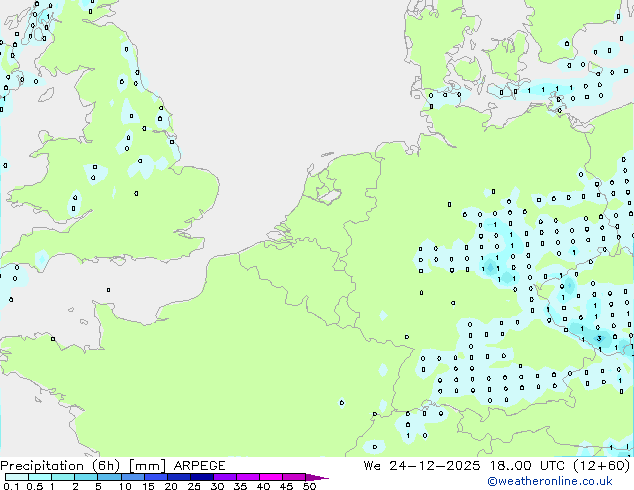
Task: Click the 25 label on the legend scale
Action: (195, 486)
